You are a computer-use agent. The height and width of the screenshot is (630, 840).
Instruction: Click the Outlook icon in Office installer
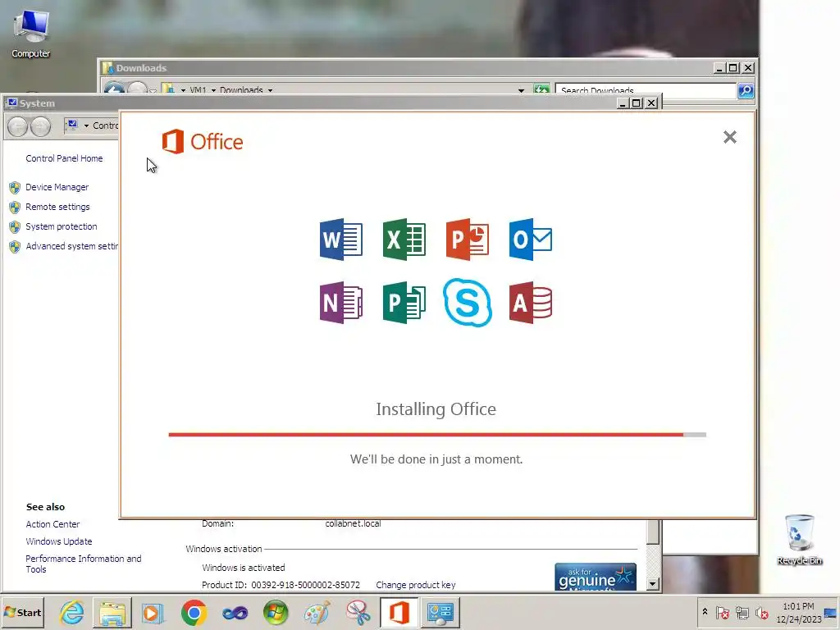point(531,240)
